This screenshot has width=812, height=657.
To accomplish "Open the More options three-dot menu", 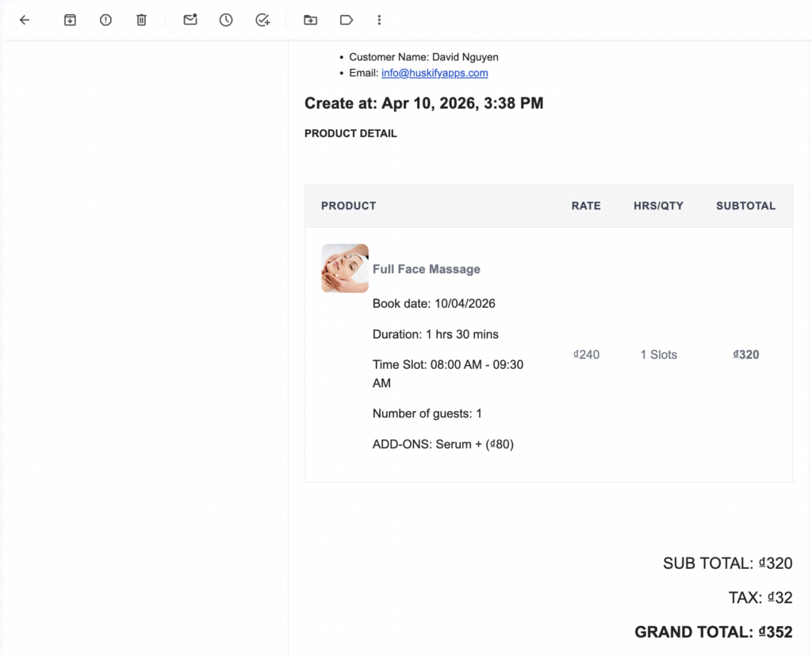I will tap(379, 20).
